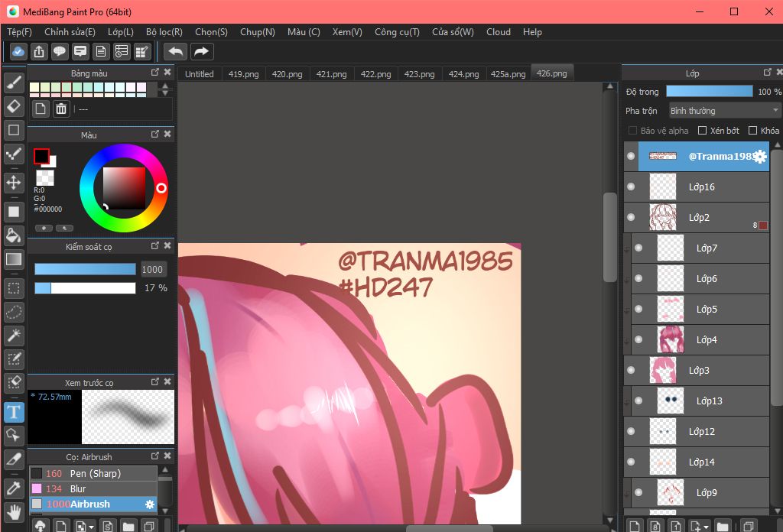Hide layer Lớp4
This screenshot has width=783, height=532.
pos(638,339)
